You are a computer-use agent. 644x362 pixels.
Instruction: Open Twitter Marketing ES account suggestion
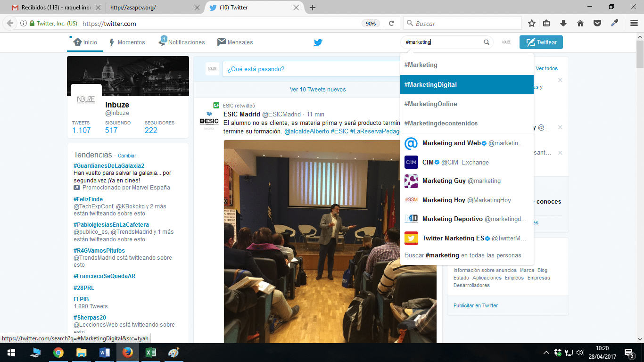[x=467, y=239]
